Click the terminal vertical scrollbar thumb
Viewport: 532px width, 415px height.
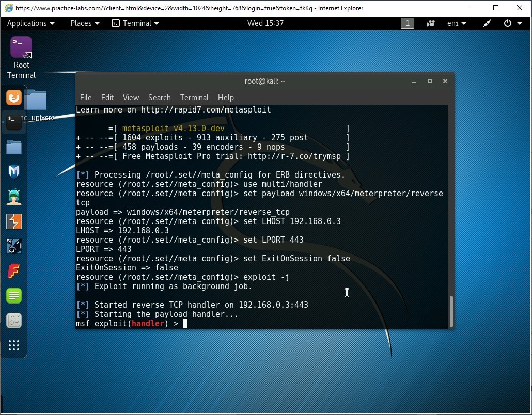(x=451, y=311)
